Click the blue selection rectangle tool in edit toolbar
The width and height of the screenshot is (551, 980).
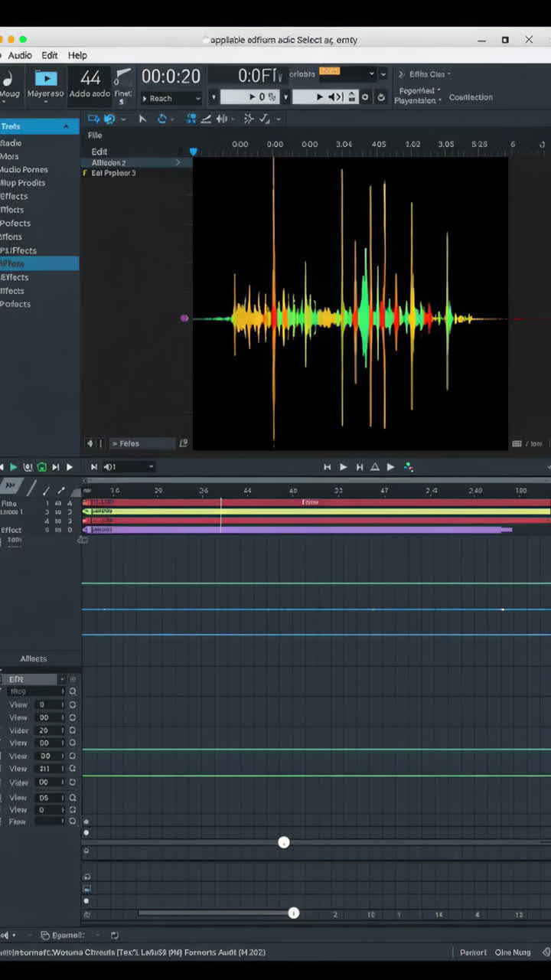pyautogui.click(x=94, y=119)
